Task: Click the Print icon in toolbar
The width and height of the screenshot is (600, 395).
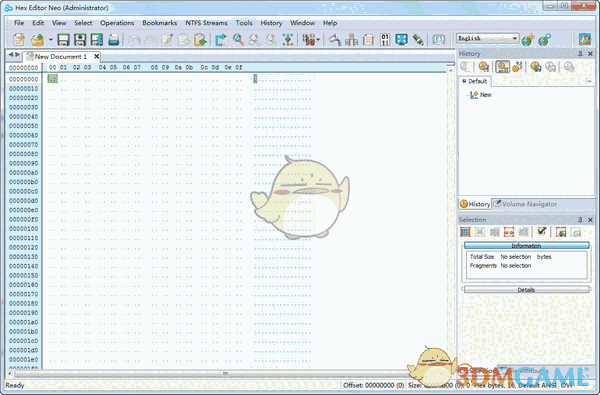Action: (114, 39)
